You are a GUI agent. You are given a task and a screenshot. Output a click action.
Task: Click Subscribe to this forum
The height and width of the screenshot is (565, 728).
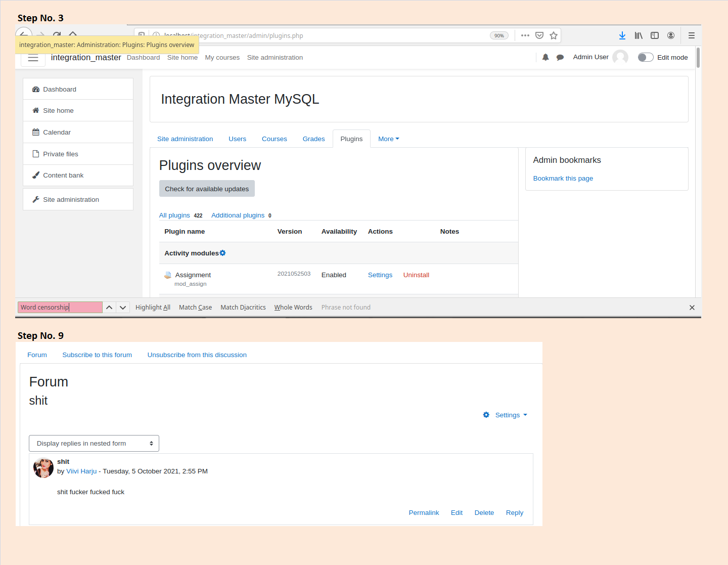(97, 355)
